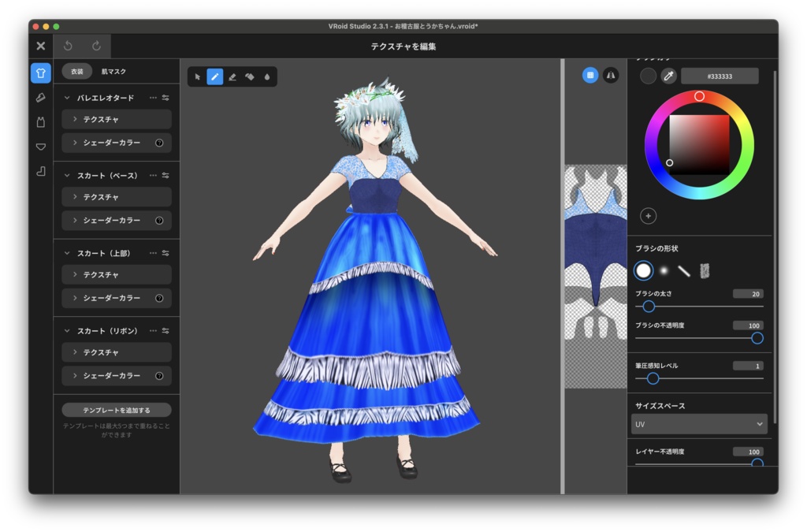This screenshot has height=532, width=807.
Task: Click the テンプレートを追加する button
Action: point(117,409)
